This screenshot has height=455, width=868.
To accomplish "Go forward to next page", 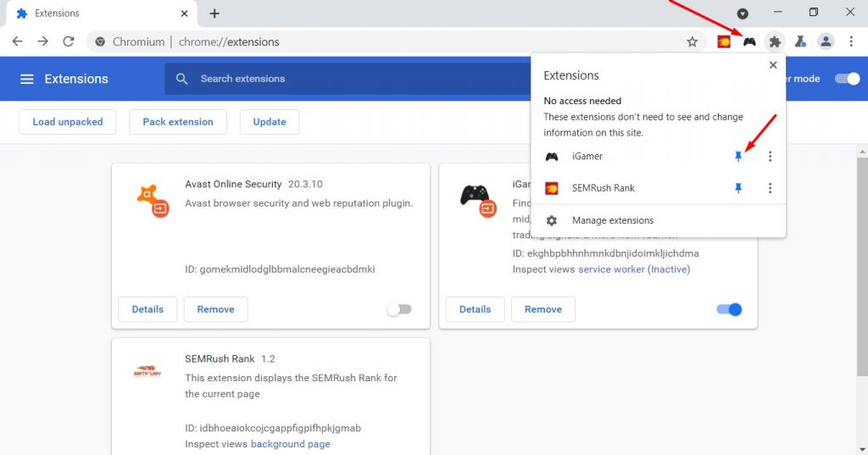I will pyautogui.click(x=42, y=42).
